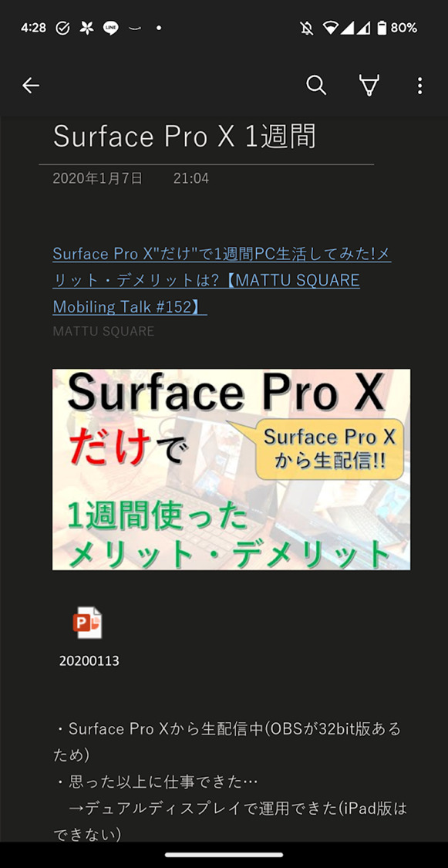448x868 pixels.
Task: Open the Surface Pro X MATTU SQUARE hyperlink
Action: [x=222, y=280]
